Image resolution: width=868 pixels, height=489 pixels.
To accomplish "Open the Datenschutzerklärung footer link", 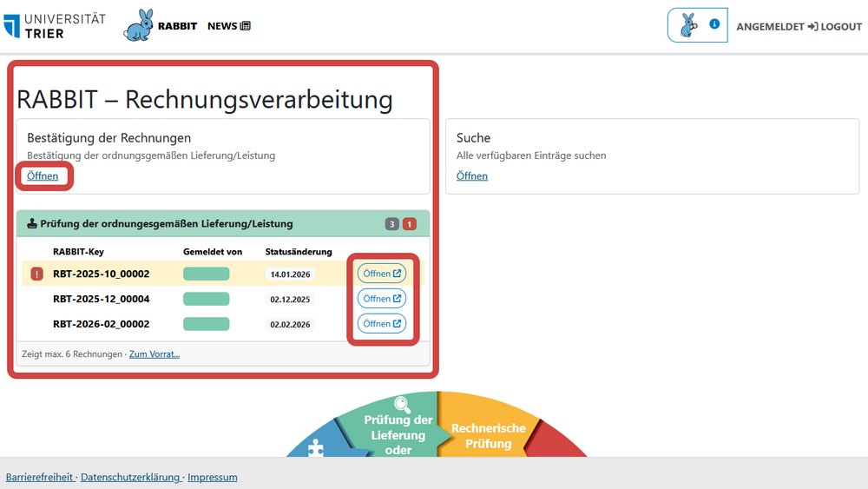I will click(130, 477).
